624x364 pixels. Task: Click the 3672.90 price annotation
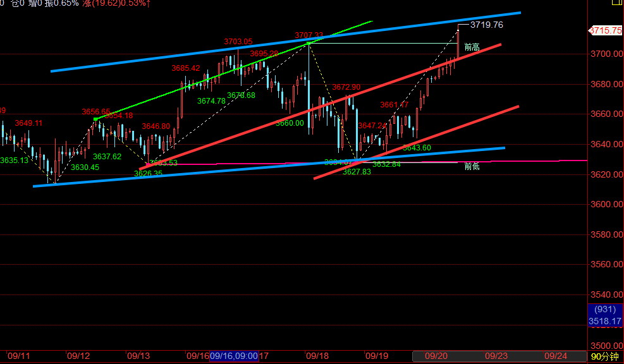pos(346,87)
